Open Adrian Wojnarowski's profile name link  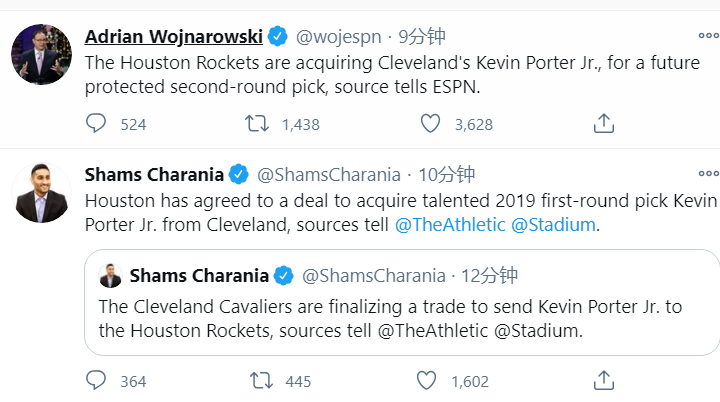[173, 37]
